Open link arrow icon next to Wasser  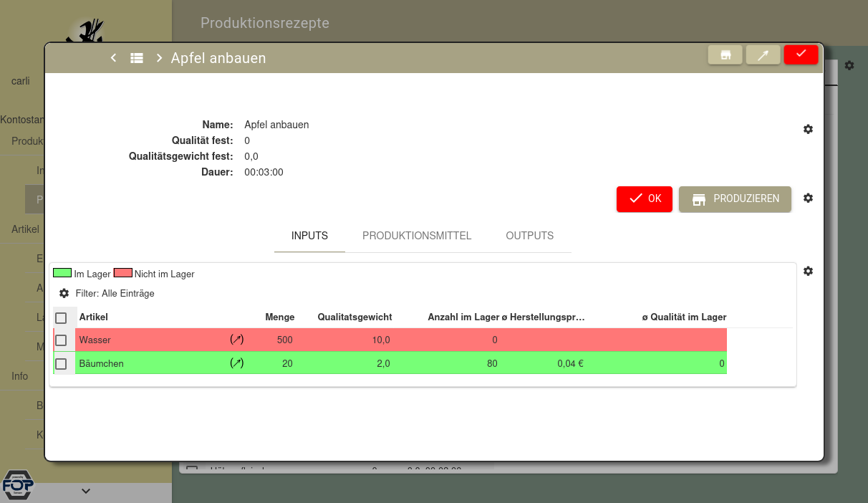(236, 340)
